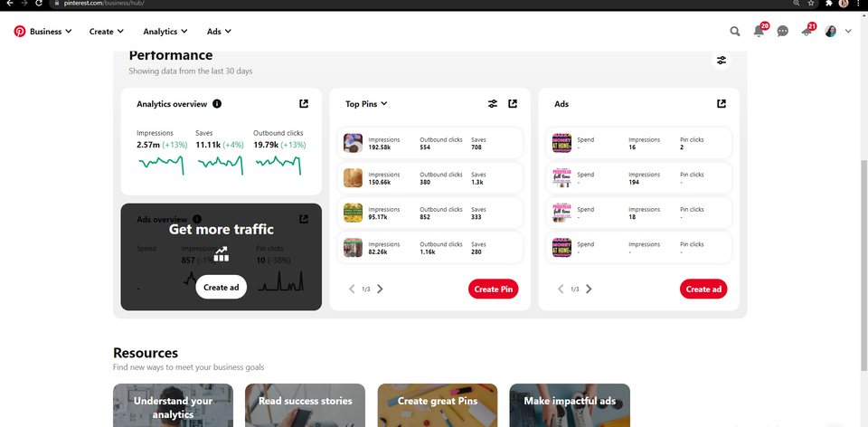The height and width of the screenshot is (427, 868).
Task: Open Top Pins external link icon
Action: pos(513,103)
